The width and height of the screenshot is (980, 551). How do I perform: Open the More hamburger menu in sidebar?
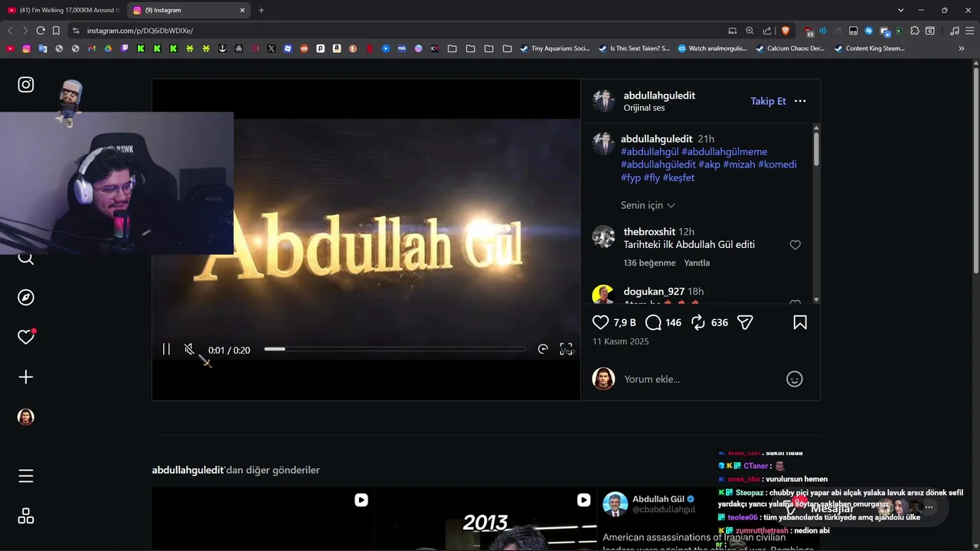pos(26,476)
